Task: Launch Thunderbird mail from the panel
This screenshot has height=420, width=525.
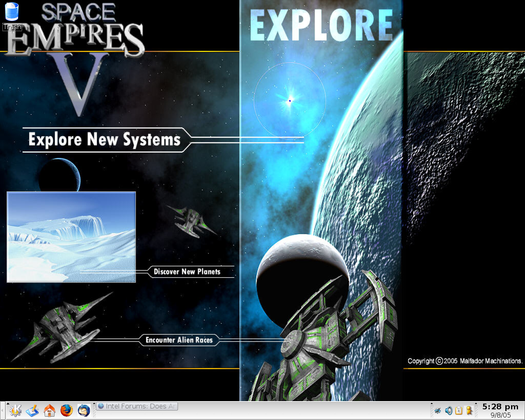Action: point(84,410)
